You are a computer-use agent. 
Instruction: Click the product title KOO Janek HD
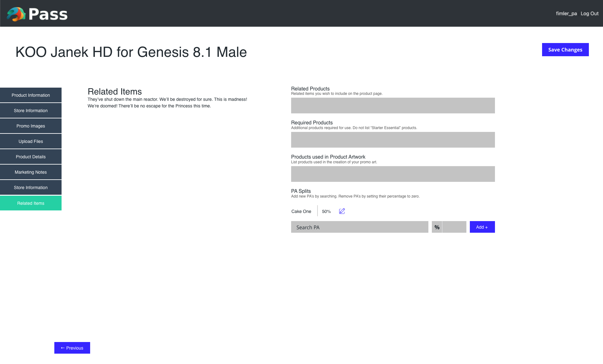coord(131,52)
